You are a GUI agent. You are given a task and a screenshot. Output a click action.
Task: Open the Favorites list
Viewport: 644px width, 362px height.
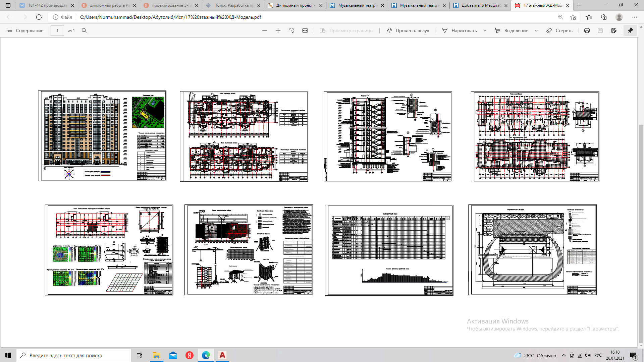tap(589, 17)
